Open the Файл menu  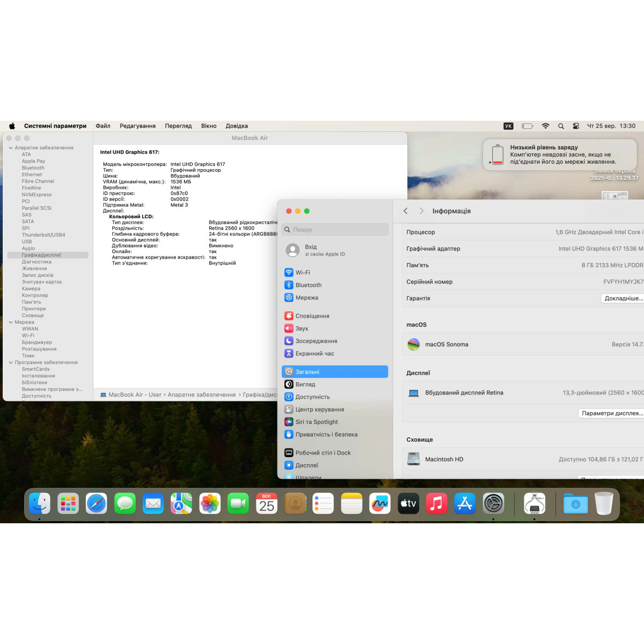pos(103,126)
